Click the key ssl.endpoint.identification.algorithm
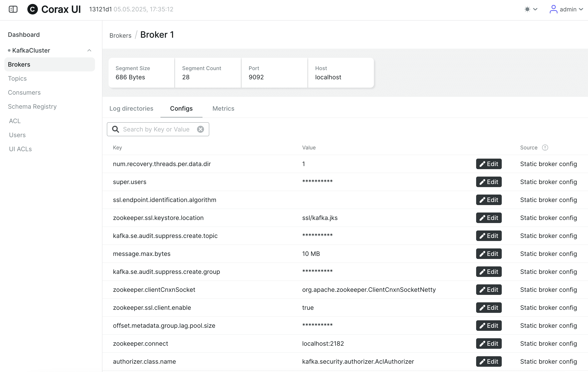 165,200
